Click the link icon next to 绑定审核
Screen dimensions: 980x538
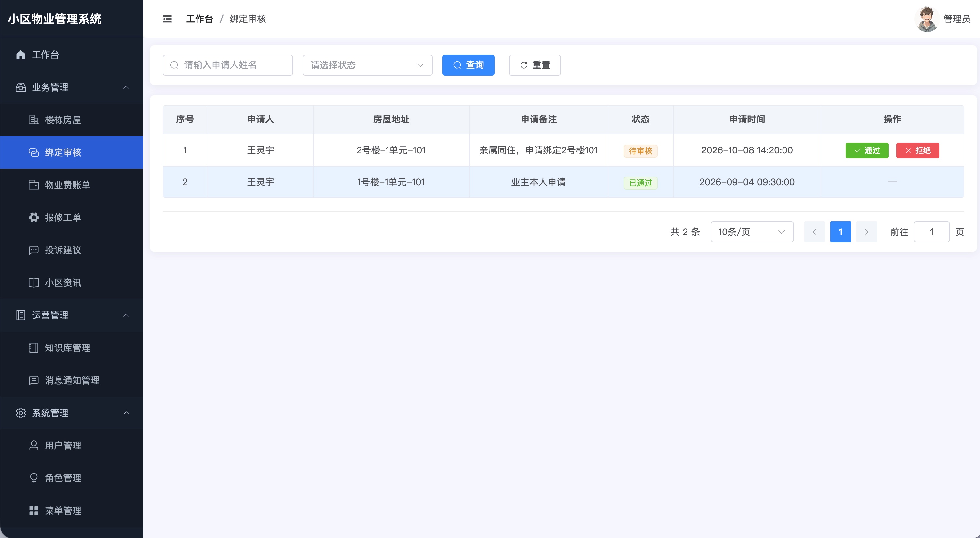point(34,152)
